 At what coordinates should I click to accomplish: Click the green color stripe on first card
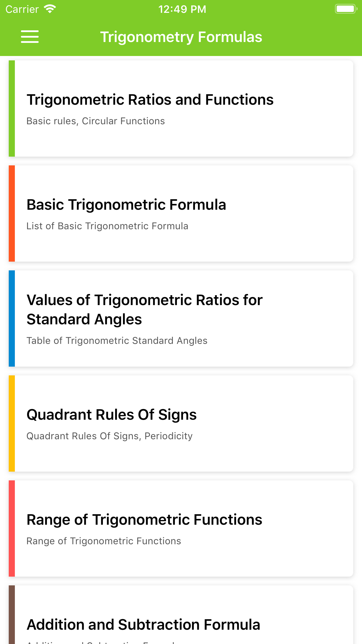[x=12, y=108]
